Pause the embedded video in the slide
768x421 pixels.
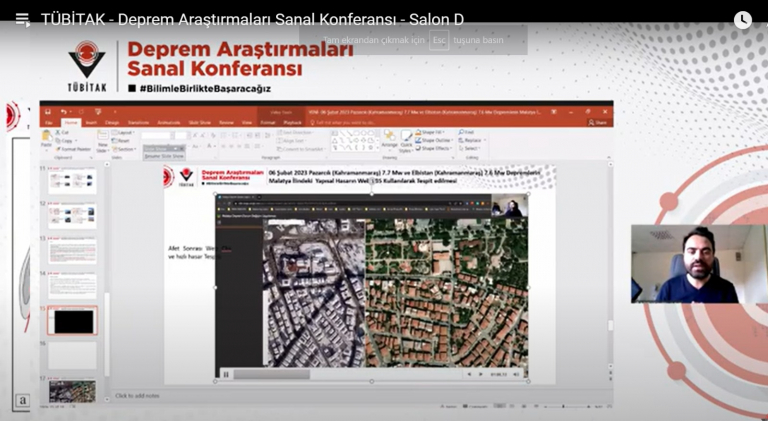226,374
